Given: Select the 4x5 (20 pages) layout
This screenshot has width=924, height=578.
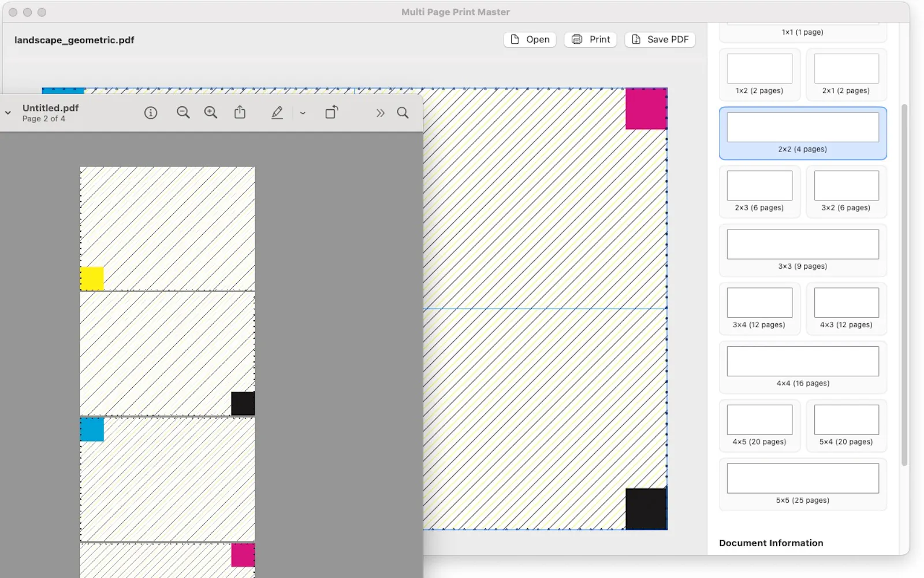Looking at the screenshot, I should pyautogui.click(x=759, y=425).
